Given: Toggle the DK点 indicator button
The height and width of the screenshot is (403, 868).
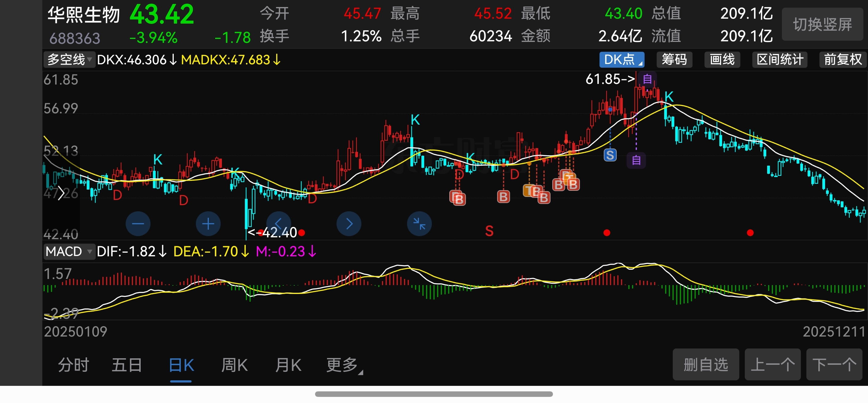Looking at the screenshot, I should [x=621, y=60].
